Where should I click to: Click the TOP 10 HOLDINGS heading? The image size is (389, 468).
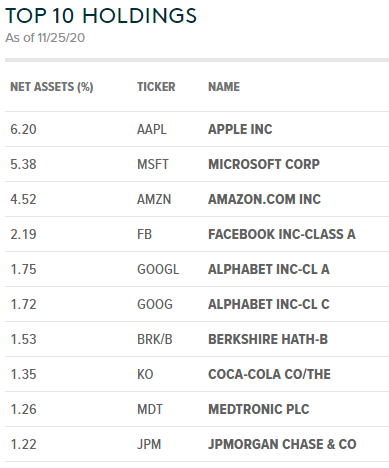pyautogui.click(x=101, y=16)
